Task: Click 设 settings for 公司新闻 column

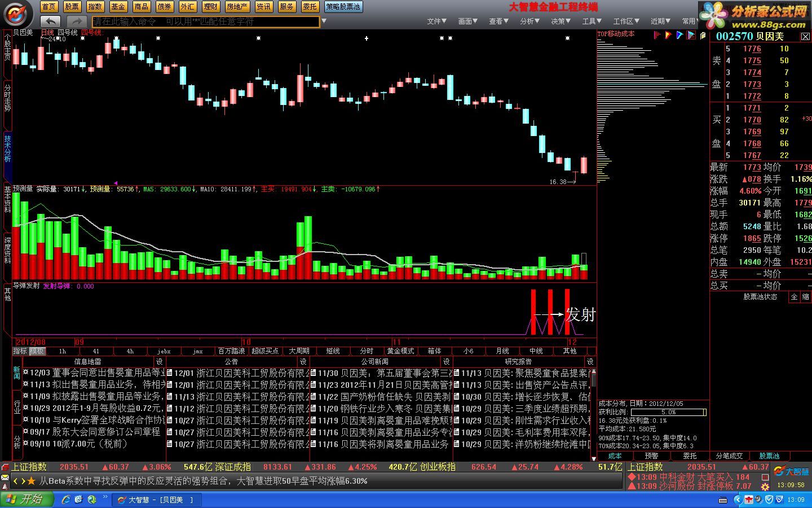Action: (447, 362)
